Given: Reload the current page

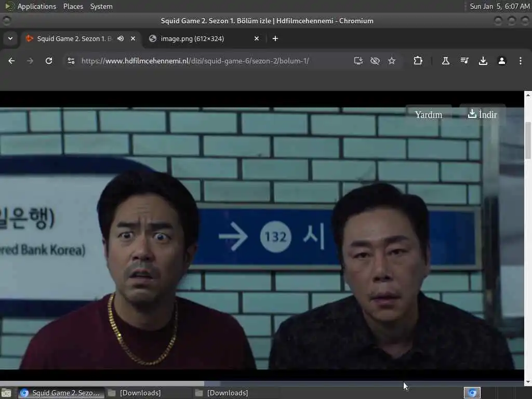Looking at the screenshot, I should click(49, 61).
